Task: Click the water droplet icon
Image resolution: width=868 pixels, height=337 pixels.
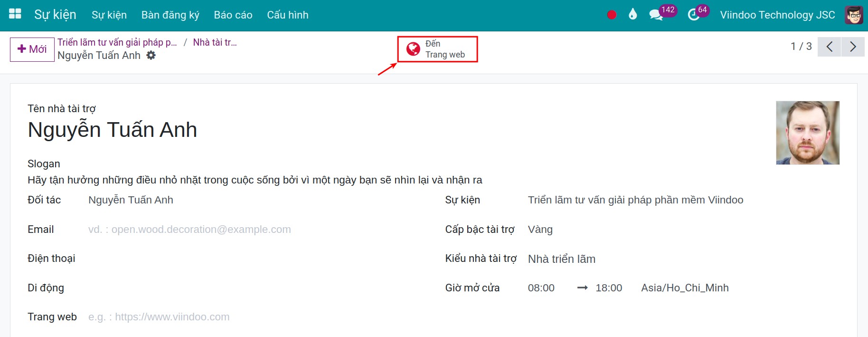Action: pos(632,15)
